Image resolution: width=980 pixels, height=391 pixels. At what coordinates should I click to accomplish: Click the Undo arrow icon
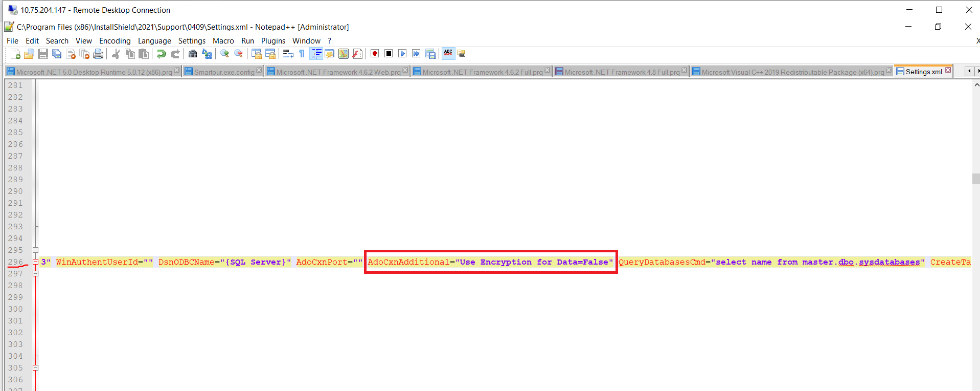[162, 54]
